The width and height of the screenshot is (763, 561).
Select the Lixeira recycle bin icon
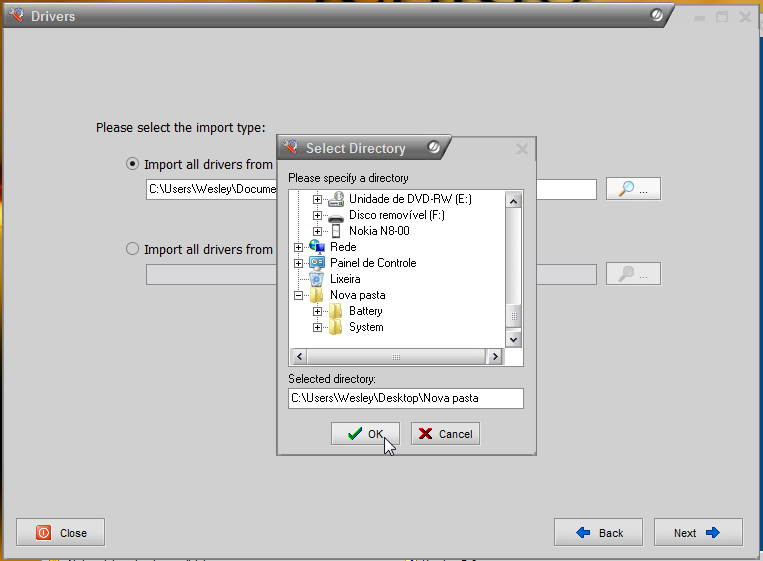(317, 279)
